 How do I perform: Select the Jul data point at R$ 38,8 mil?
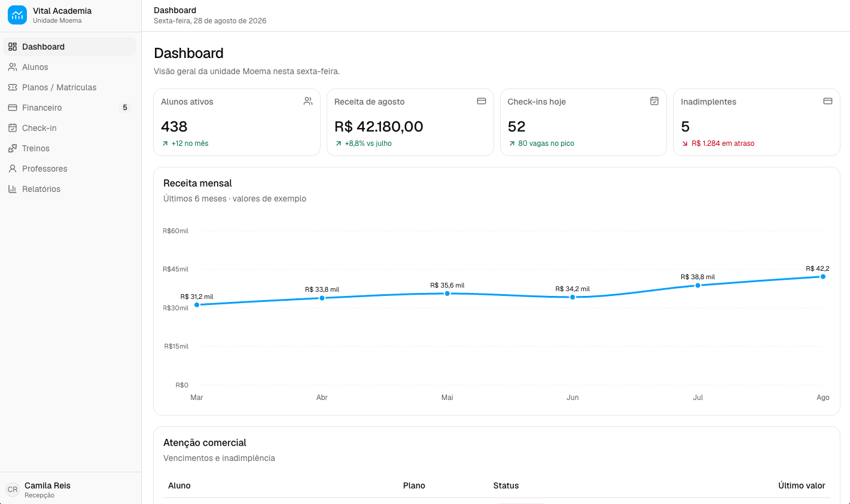click(697, 285)
